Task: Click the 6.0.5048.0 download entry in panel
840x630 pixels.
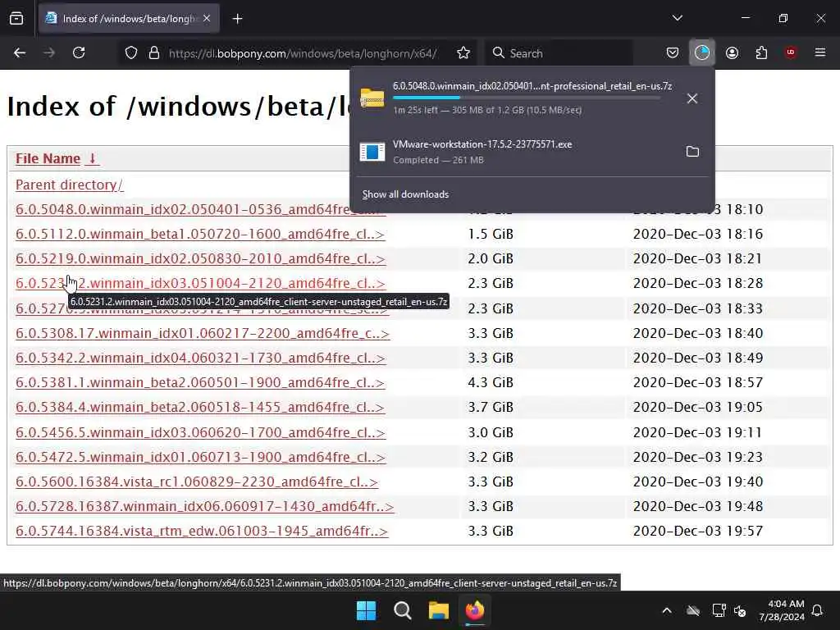Action: click(514, 98)
